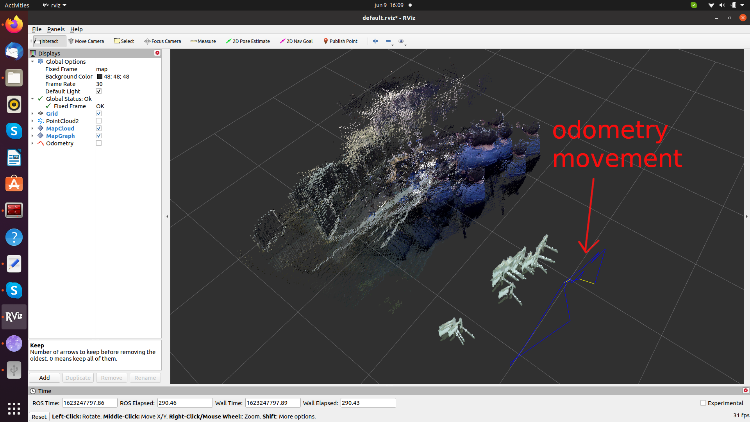Open the Panels menu

pos(57,30)
